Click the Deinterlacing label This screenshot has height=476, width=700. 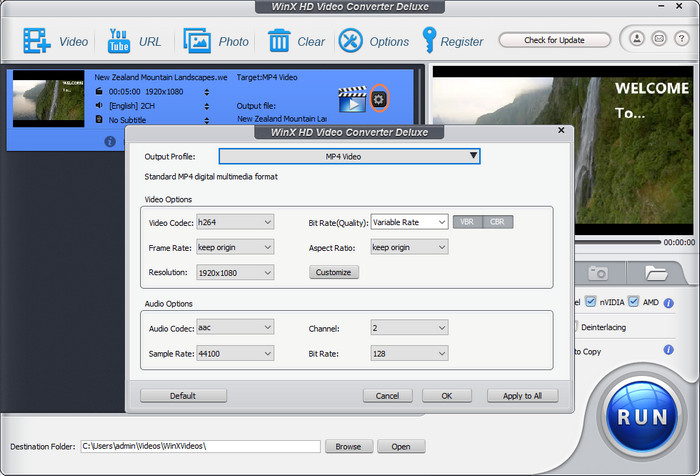[603, 327]
